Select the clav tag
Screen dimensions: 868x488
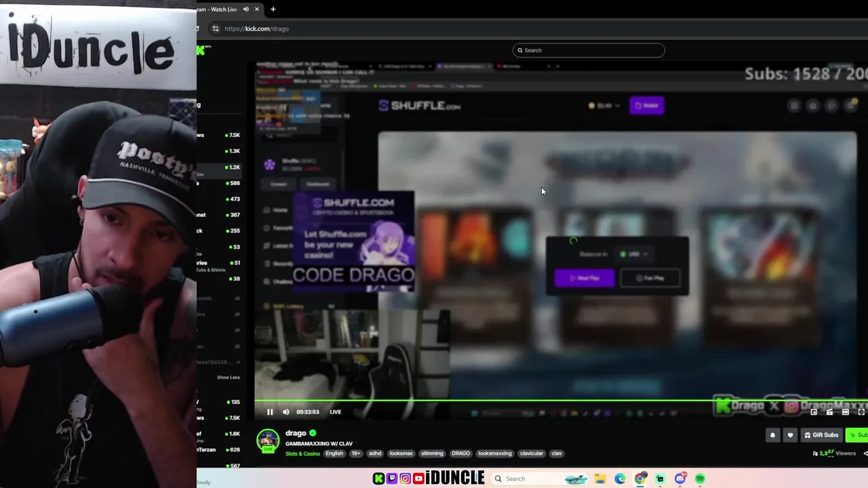(557, 453)
